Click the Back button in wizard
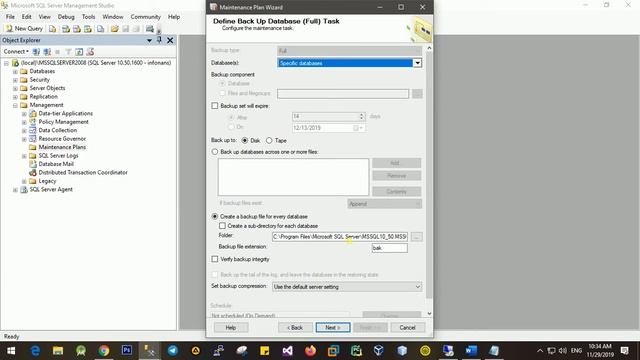 [x=295, y=327]
